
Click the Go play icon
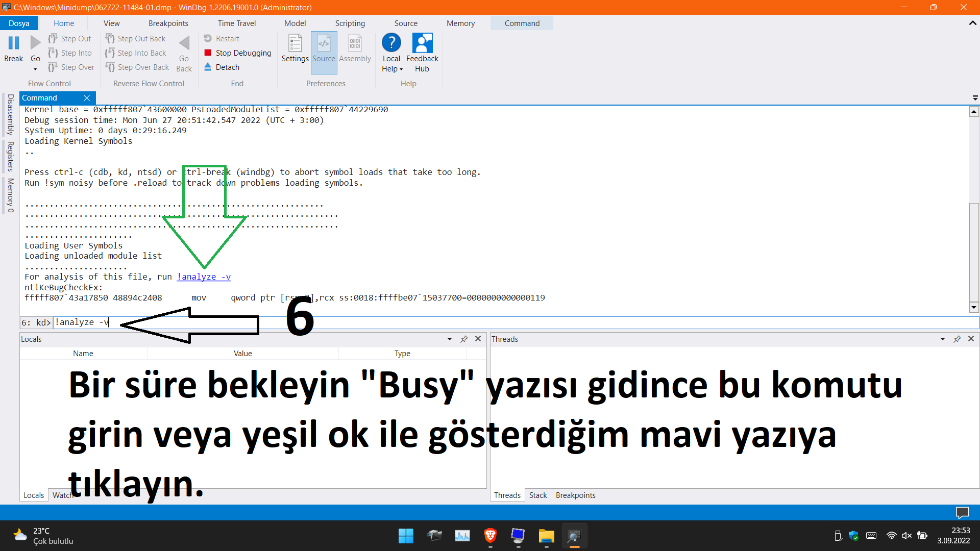(35, 43)
